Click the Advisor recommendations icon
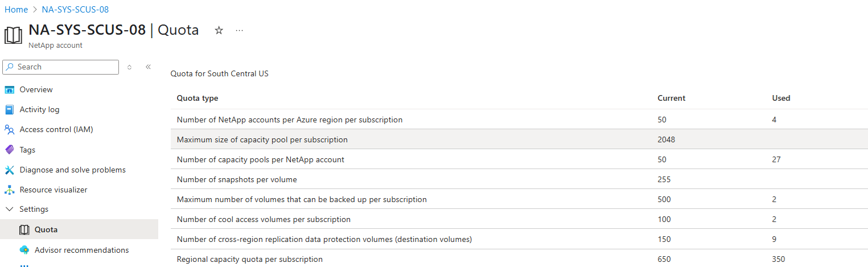Viewport: 868px width, 267px height. click(24, 250)
